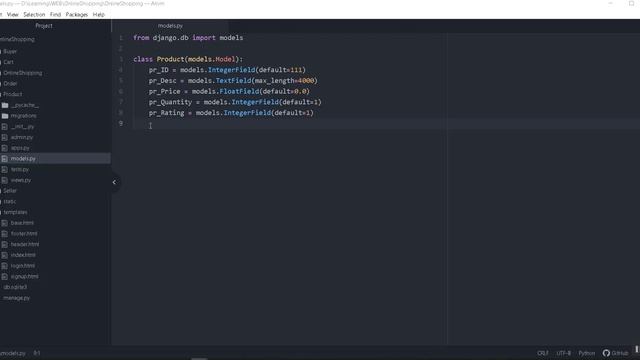Open manage.py in the tree

[17, 298]
